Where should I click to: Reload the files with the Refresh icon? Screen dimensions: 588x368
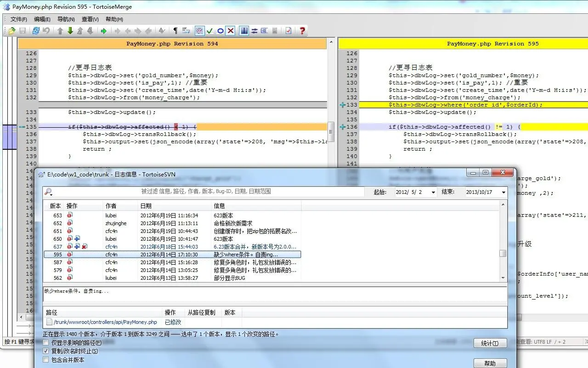pos(36,31)
